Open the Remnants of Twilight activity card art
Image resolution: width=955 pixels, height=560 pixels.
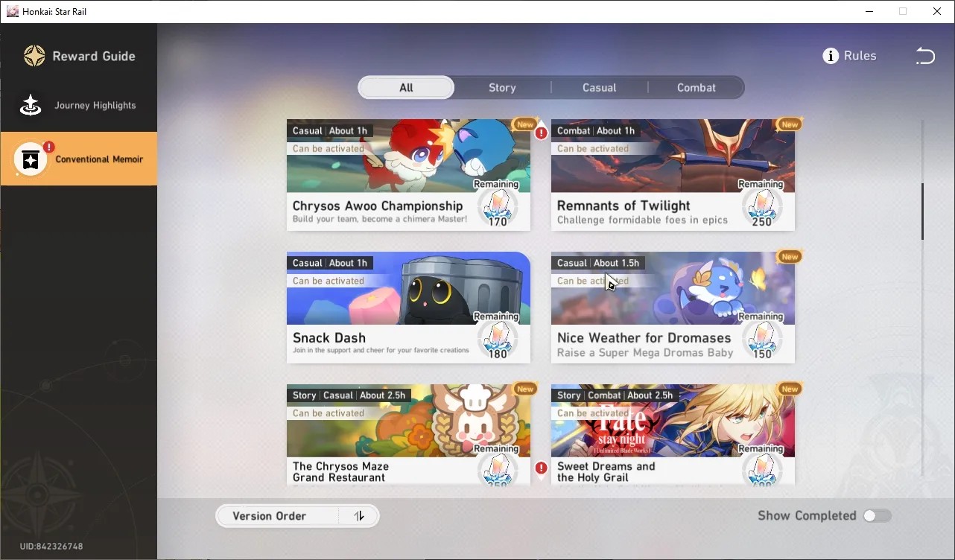point(673,156)
